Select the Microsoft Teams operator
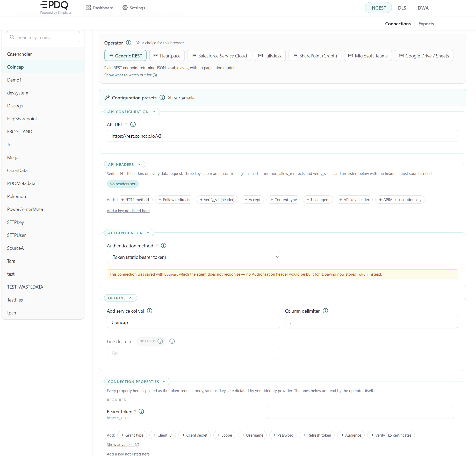Viewport: 476px width, 456px height. [x=368, y=56]
